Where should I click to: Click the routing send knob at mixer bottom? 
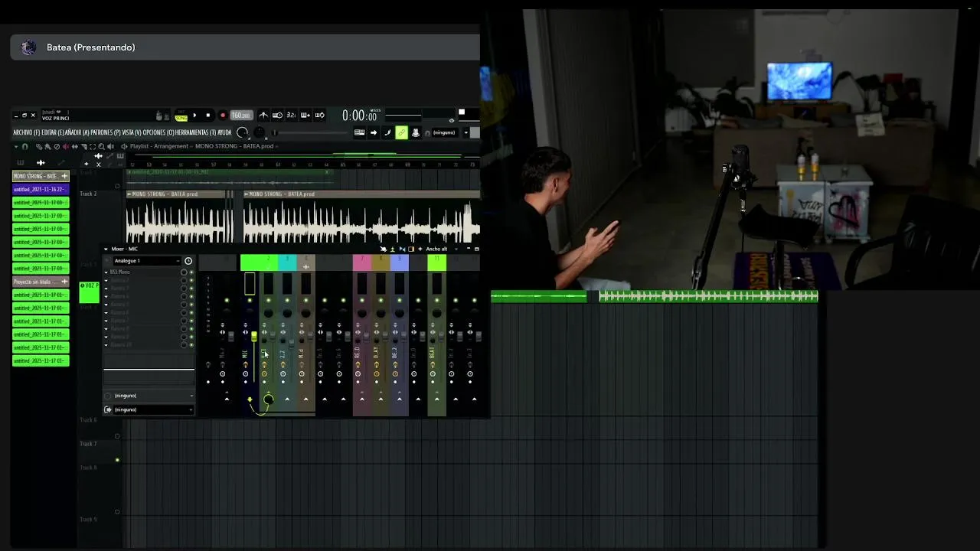pyautogui.click(x=268, y=399)
